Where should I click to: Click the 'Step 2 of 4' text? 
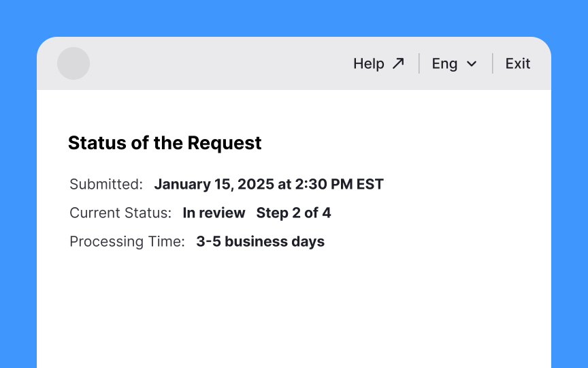(293, 213)
